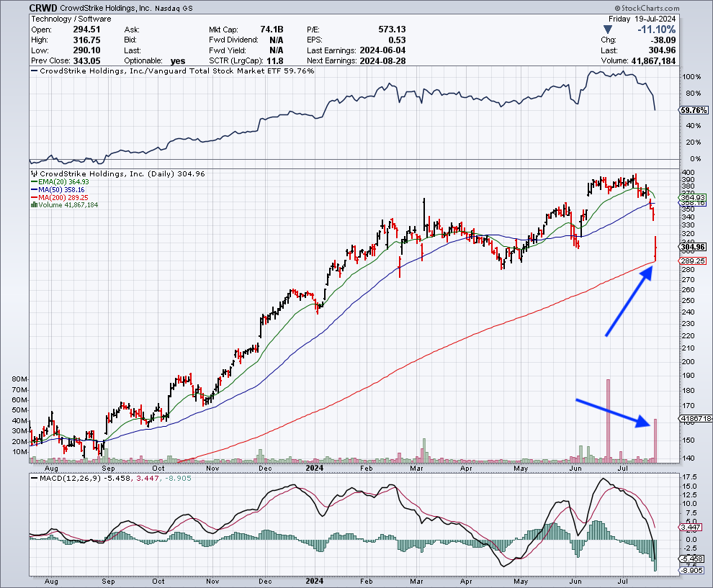
Task: Click the 100% label on ratio panel axis
Action: 691,77
